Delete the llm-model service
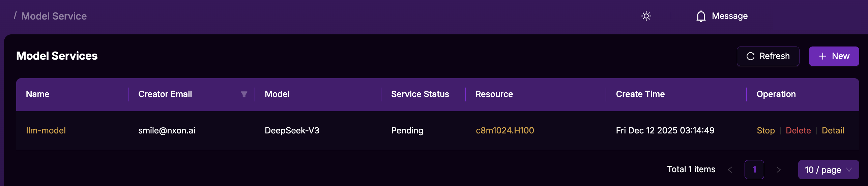 [x=798, y=130]
